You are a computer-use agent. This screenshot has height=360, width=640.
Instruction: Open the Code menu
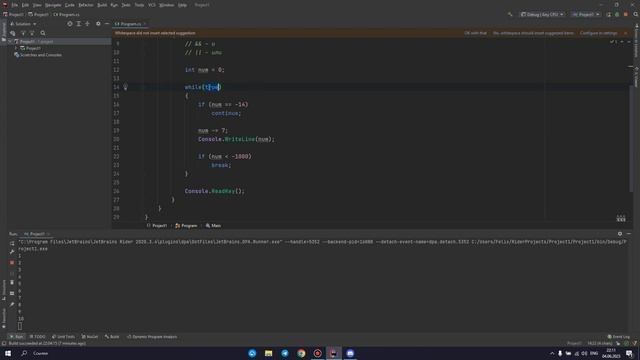[70, 5]
